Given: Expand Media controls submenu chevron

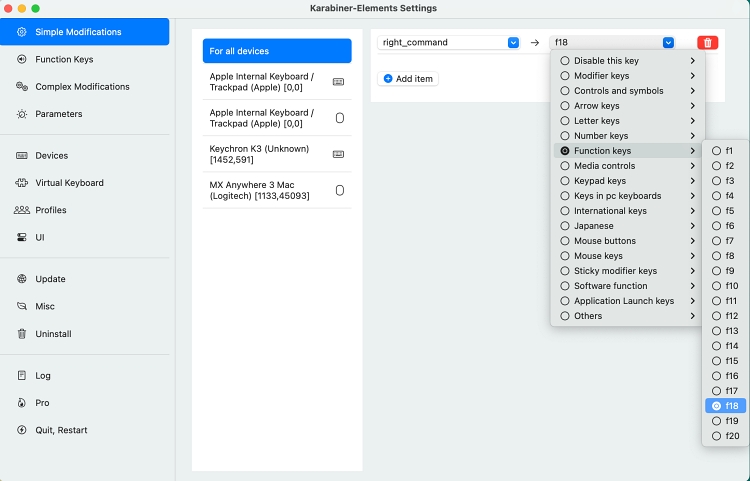Looking at the screenshot, I should [692, 166].
